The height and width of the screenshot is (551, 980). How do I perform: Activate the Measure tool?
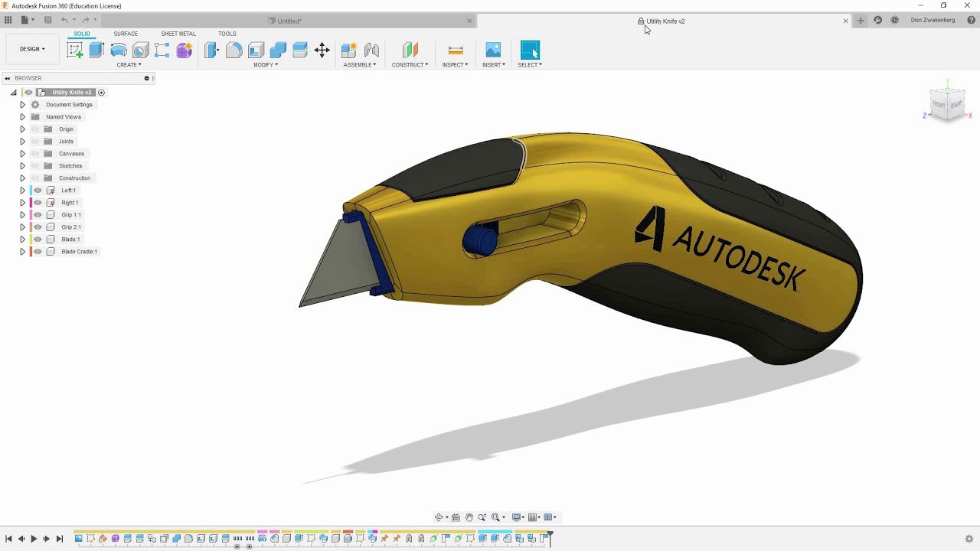(x=456, y=51)
